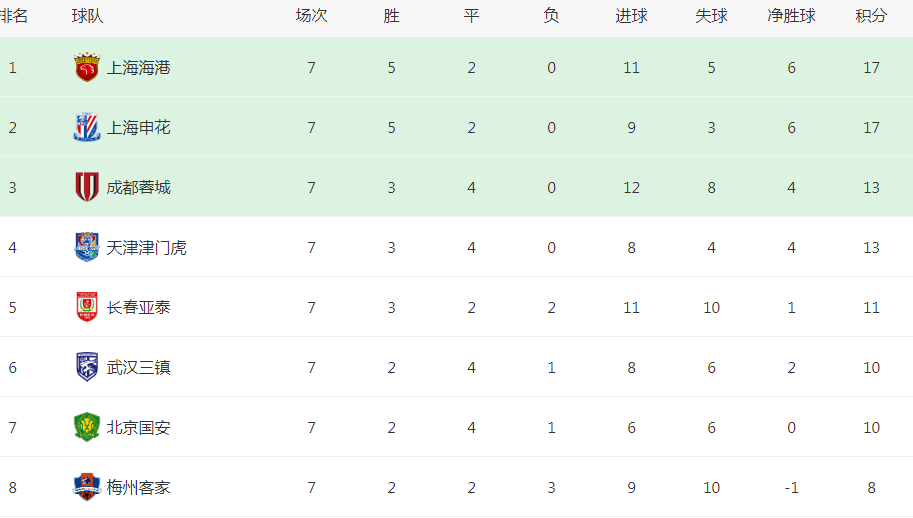Image resolution: width=913 pixels, height=518 pixels.
Task: Select the 武汉三镇 team name
Action: click(139, 367)
